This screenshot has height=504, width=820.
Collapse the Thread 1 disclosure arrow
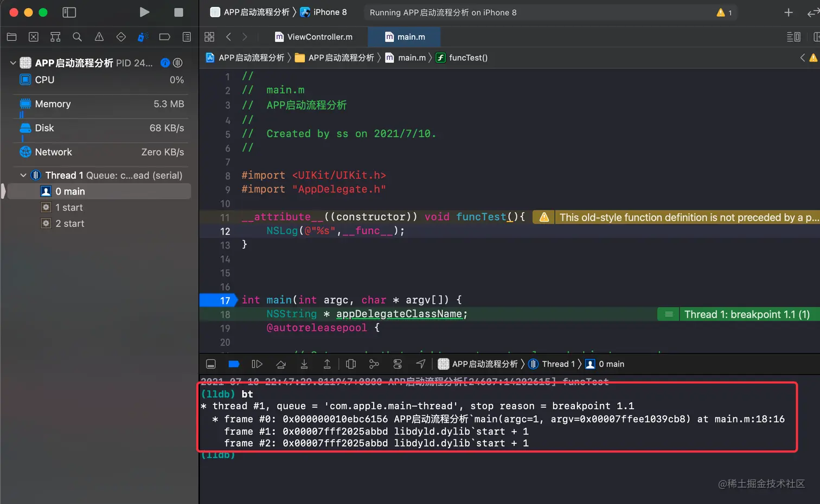[23, 175]
